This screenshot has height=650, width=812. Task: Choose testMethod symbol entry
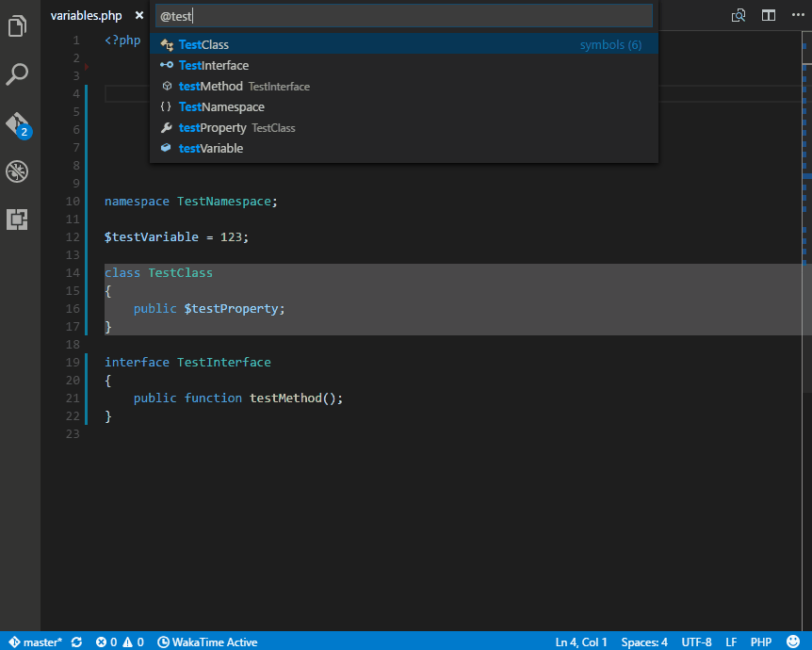point(210,86)
